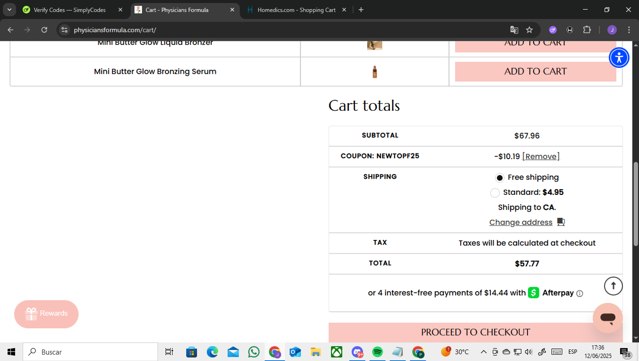Open a new browser tab
The image size is (639, 361).
[361, 10]
